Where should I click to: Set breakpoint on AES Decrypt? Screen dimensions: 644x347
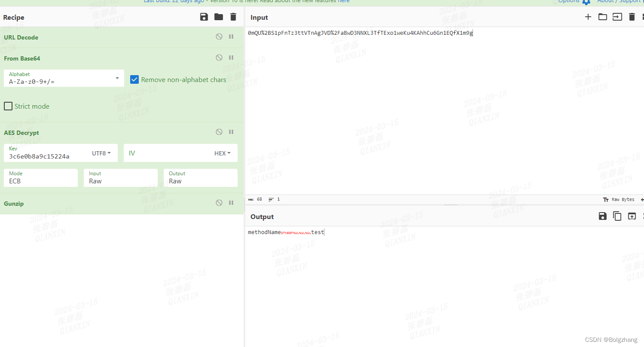(x=231, y=132)
